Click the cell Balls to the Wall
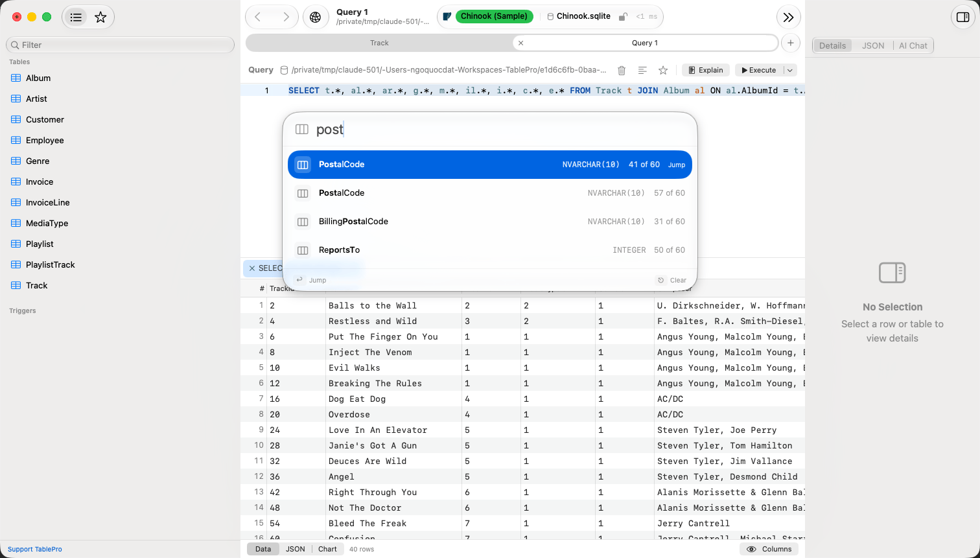 pos(393,305)
